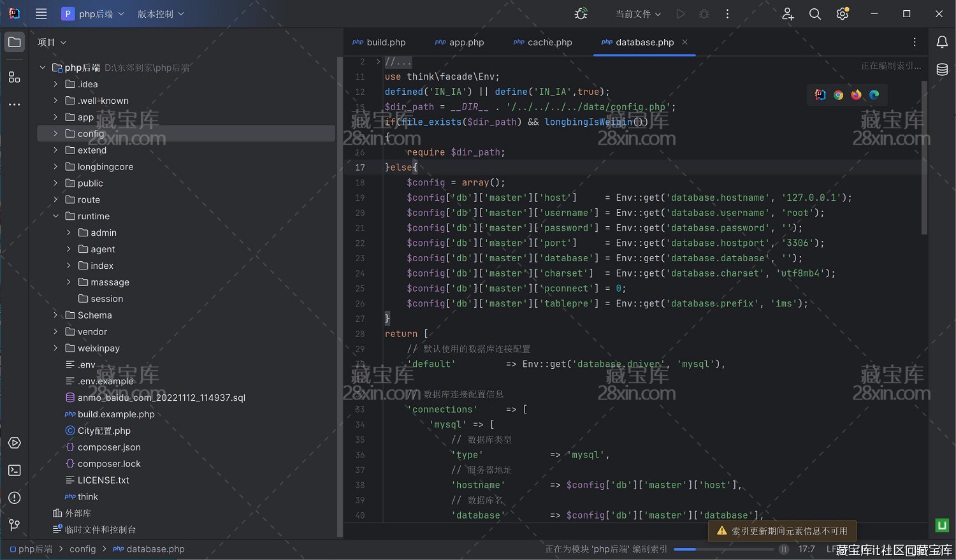956x560 pixels.
Task: Open the Database tool window
Action: pos(942,69)
